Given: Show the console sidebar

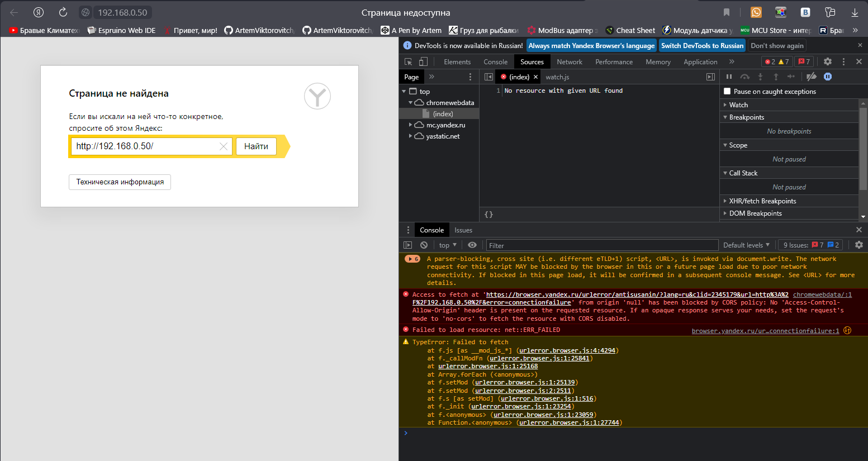Looking at the screenshot, I should click(x=408, y=245).
